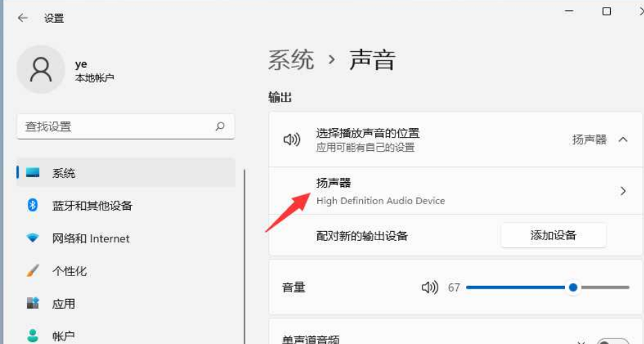Click the search magnifier icon
The image size is (644, 344).
(220, 127)
